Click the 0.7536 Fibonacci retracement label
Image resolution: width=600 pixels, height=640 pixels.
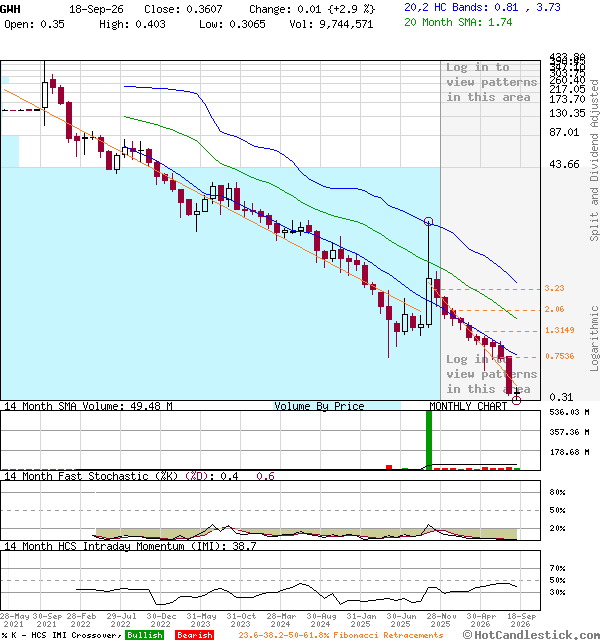pyautogui.click(x=560, y=356)
